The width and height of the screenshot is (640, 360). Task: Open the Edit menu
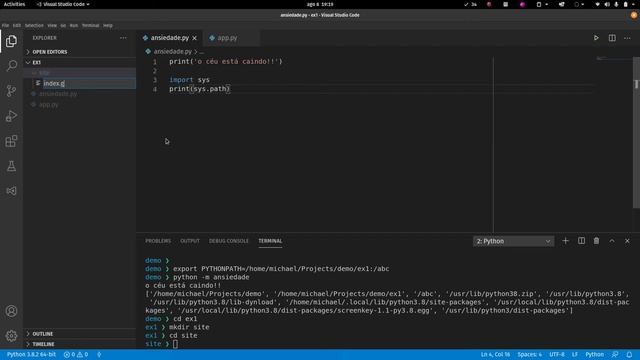(16, 25)
